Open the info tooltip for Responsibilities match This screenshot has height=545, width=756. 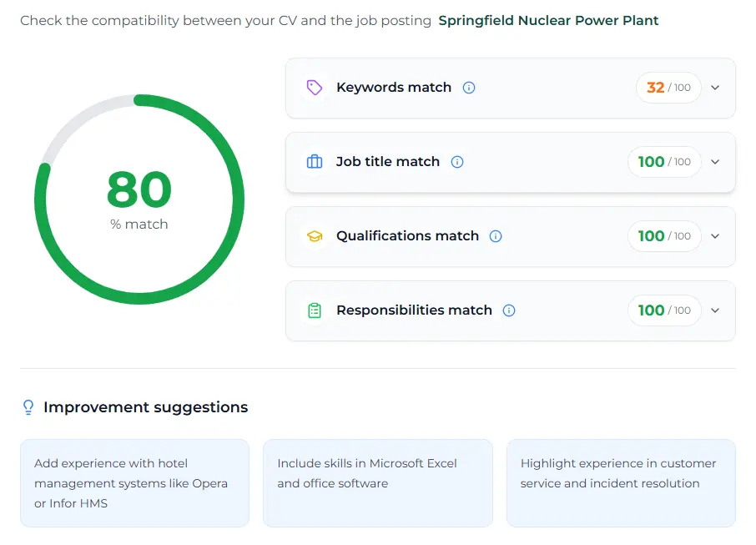point(509,310)
